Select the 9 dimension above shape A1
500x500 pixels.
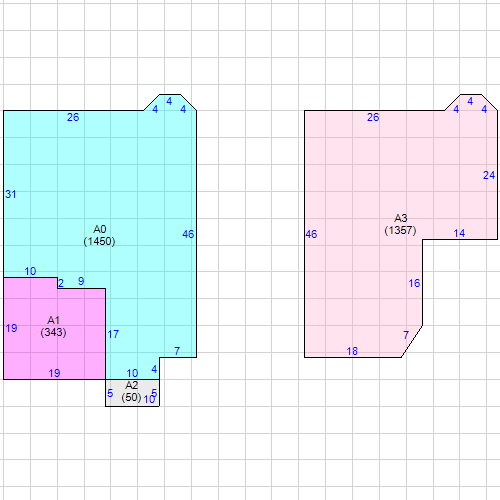coord(81,281)
